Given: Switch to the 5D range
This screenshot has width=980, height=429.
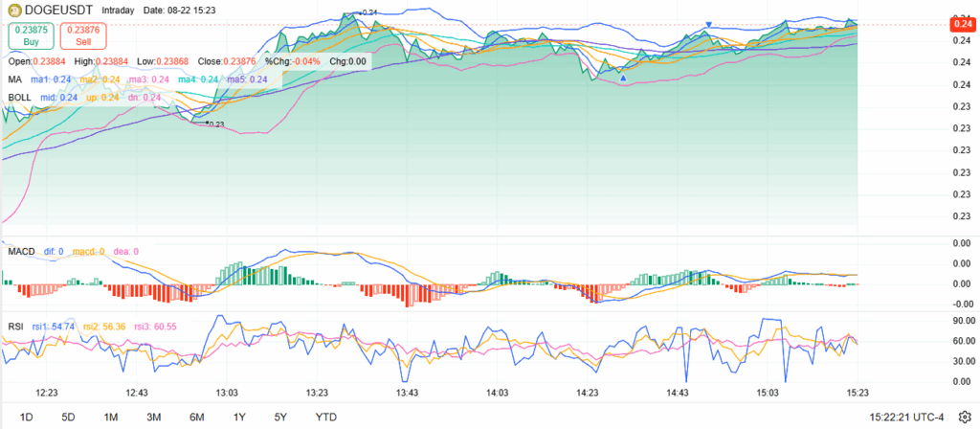Looking at the screenshot, I should click(68, 417).
